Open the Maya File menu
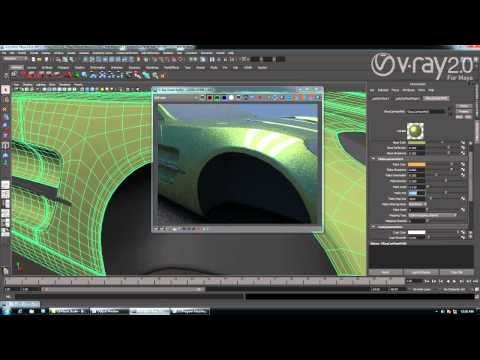 click(4, 53)
